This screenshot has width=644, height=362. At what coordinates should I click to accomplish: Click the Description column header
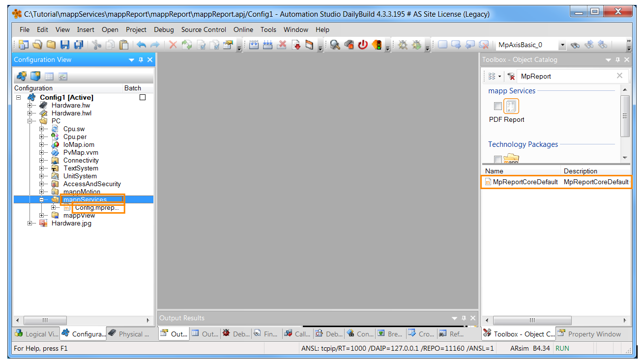[596, 171]
